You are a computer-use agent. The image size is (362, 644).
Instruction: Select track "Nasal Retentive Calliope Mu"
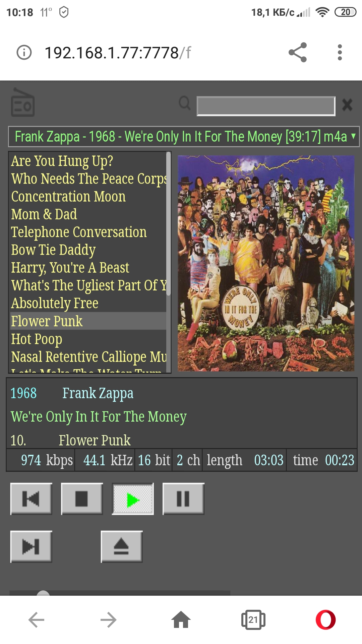point(88,357)
